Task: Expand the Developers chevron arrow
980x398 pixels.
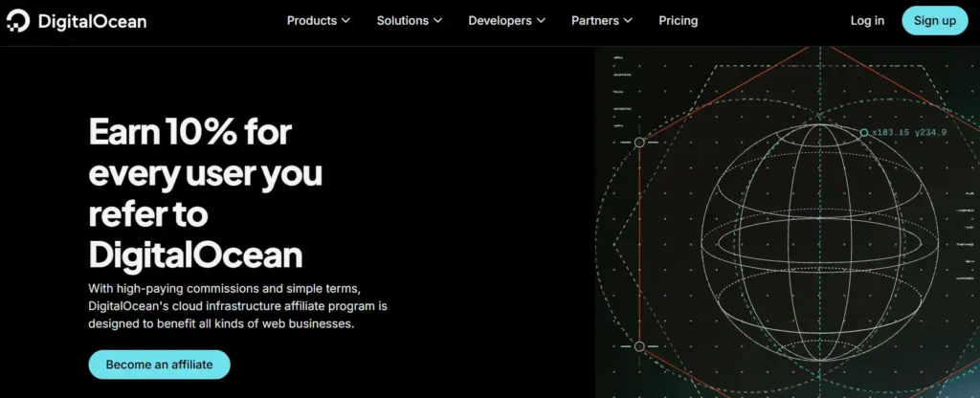Action: 541,21
